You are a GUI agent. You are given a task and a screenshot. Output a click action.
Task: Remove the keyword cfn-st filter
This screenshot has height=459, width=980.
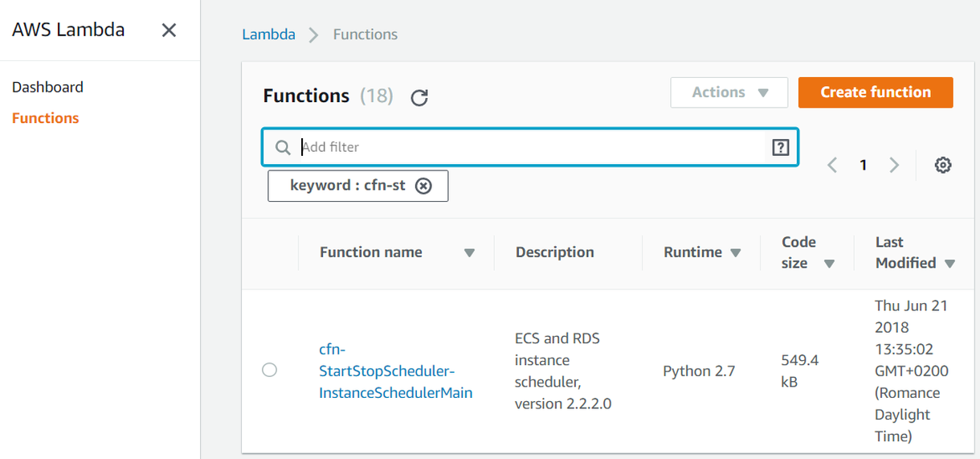pos(423,186)
